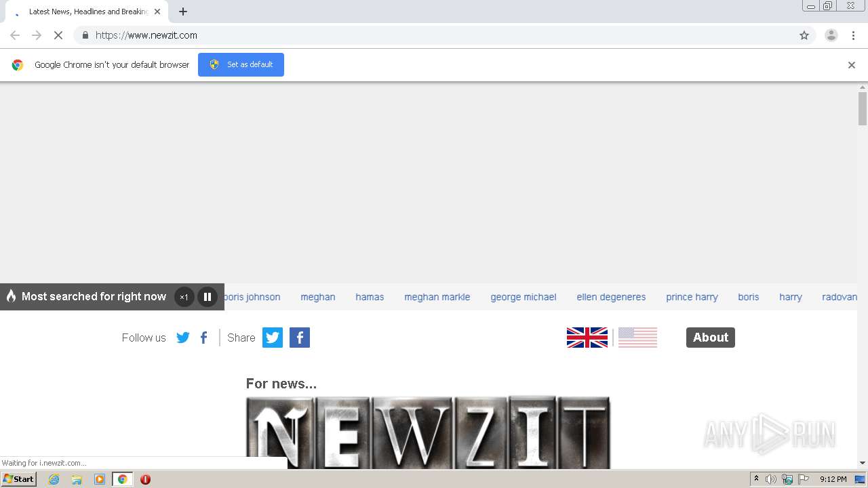Open the Action Center flag icon

(804, 479)
